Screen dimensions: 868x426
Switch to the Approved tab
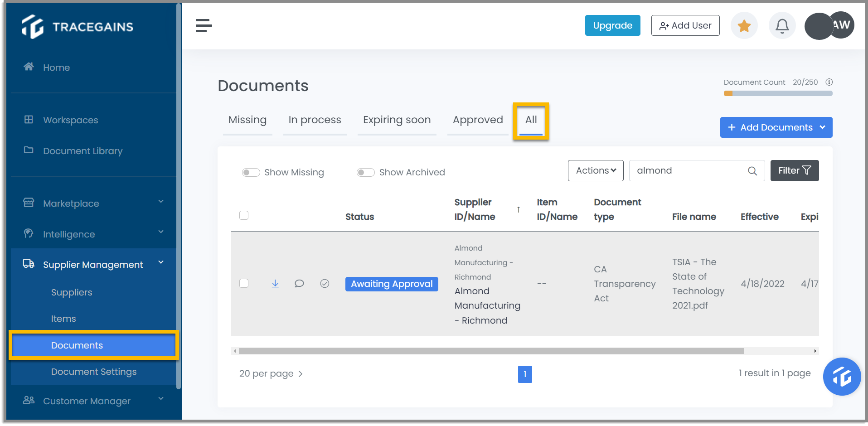tap(477, 120)
